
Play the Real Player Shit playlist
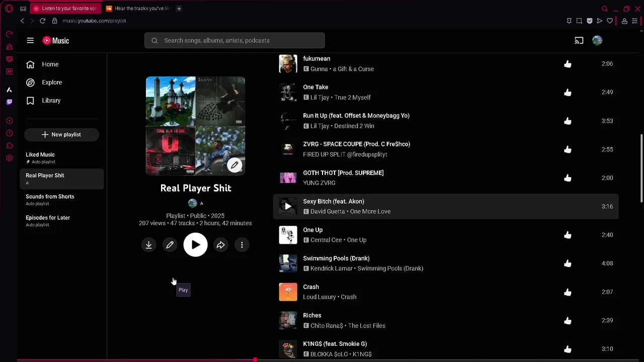point(195,245)
